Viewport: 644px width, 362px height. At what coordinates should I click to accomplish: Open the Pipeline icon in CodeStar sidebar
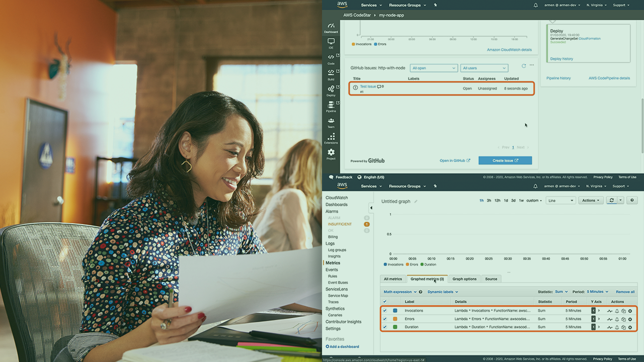[x=331, y=106]
